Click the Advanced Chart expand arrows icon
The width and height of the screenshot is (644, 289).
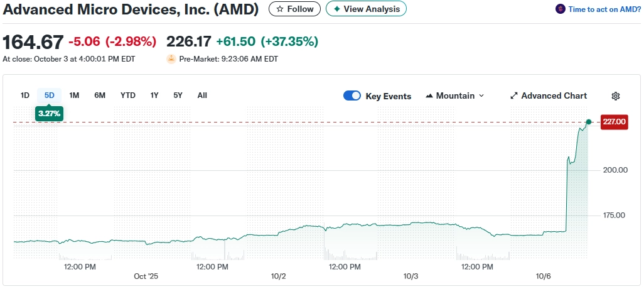514,96
